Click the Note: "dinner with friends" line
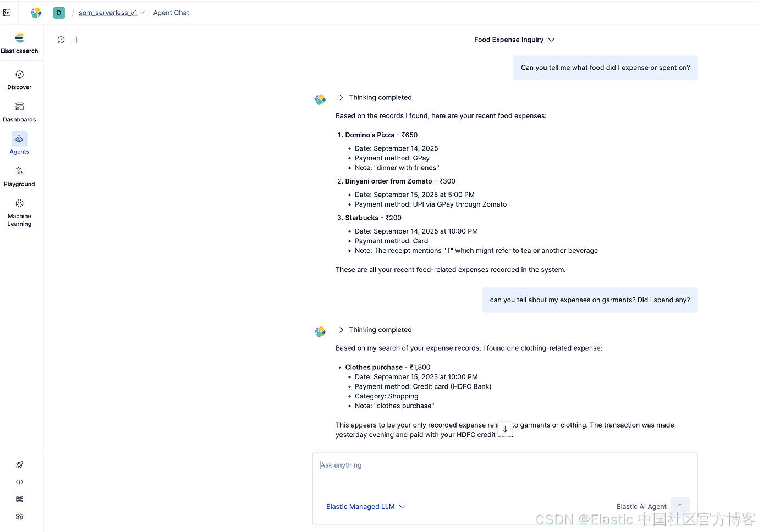Screen dimensions: 758x532 (x=397, y=168)
